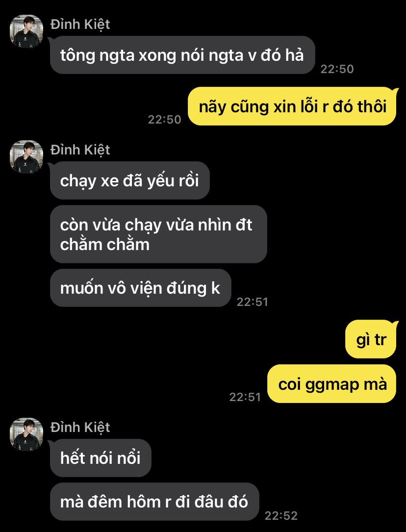Tap 22:50 timestamp beside first gray message
The image size is (406, 532).
click(x=337, y=69)
